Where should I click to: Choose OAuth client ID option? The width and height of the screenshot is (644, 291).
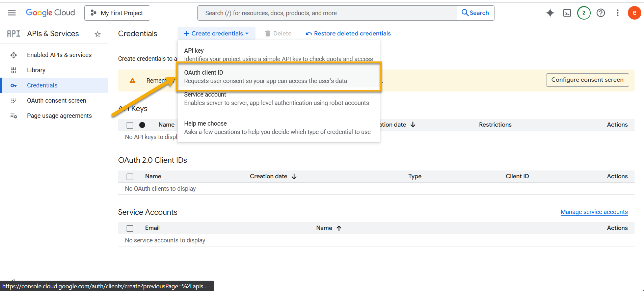278,77
